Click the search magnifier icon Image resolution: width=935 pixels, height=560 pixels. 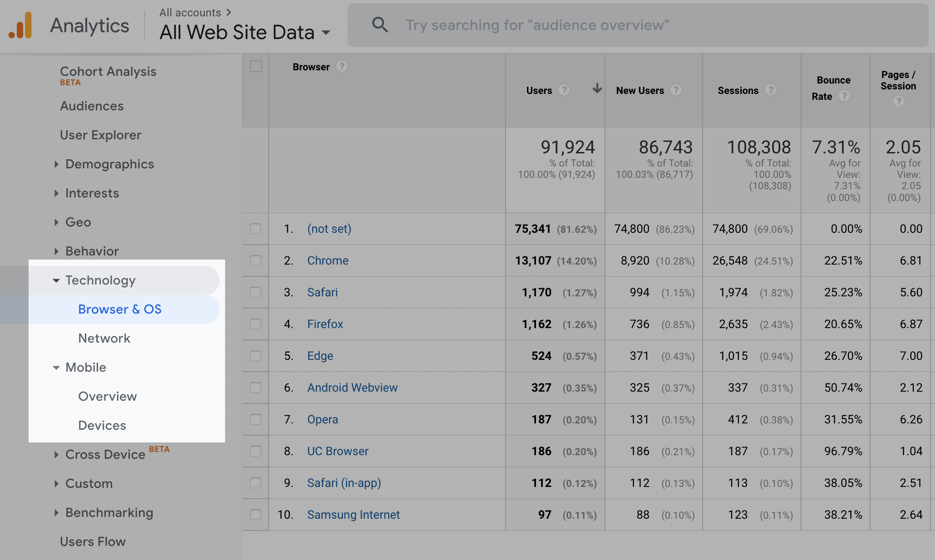tap(380, 25)
